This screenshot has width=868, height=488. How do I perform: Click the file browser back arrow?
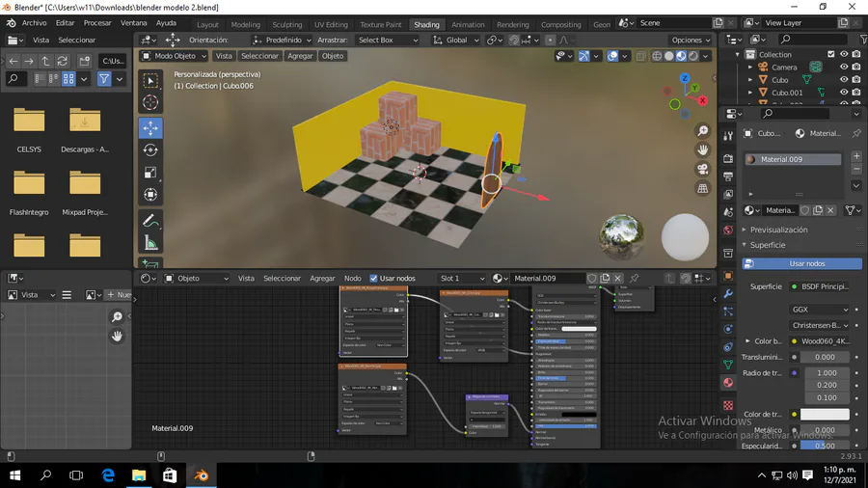coord(14,61)
